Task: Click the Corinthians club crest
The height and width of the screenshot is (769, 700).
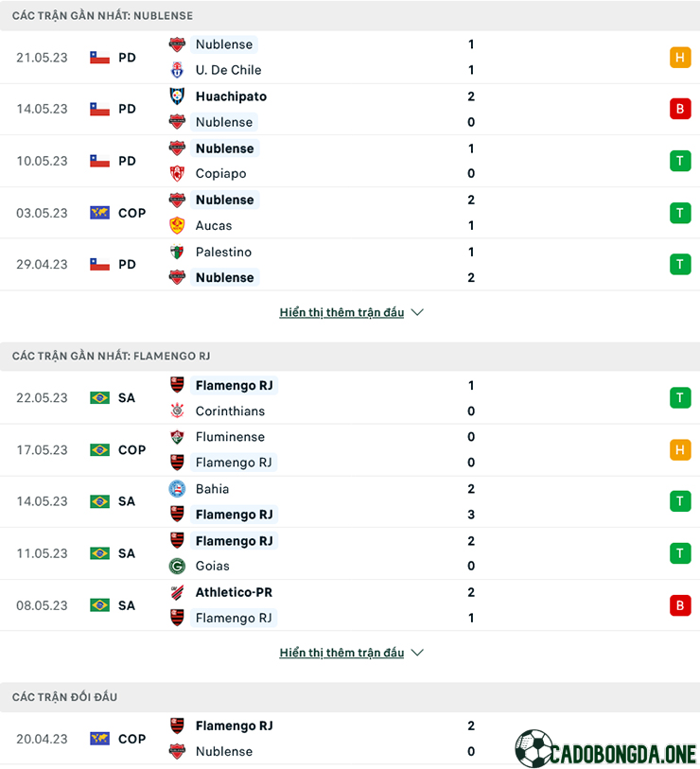Action: click(177, 411)
